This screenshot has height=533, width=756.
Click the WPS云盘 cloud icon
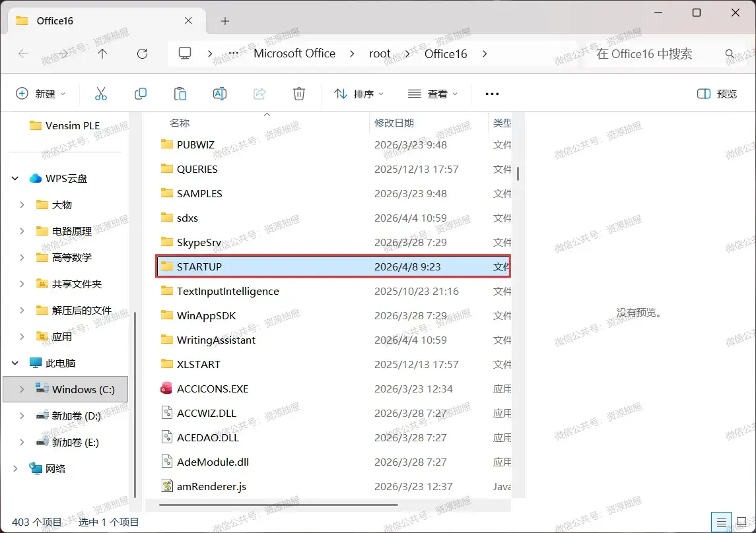(35, 178)
